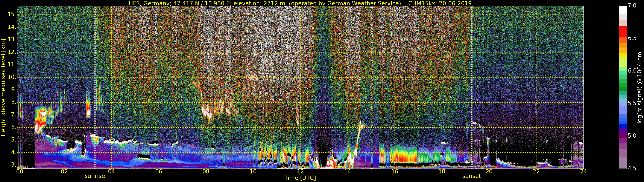Click the '12' time tick label
Screen dimensions: 644x182
pyautogui.click(x=300, y=172)
